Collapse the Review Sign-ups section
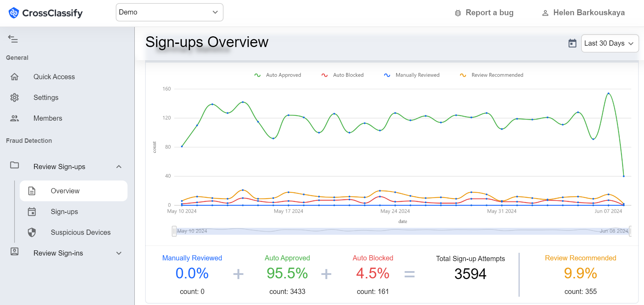The width and height of the screenshot is (644, 305). [x=119, y=167]
